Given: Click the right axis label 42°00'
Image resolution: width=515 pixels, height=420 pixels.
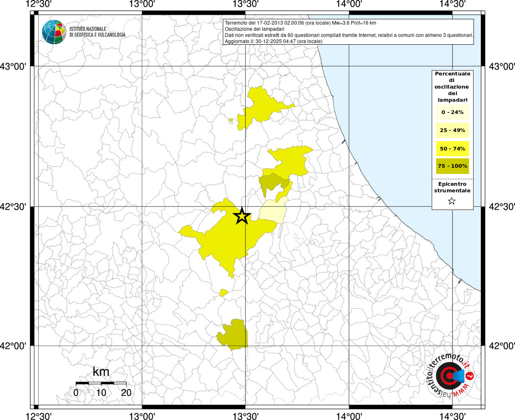Looking at the screenshot, I should (502, 346).
